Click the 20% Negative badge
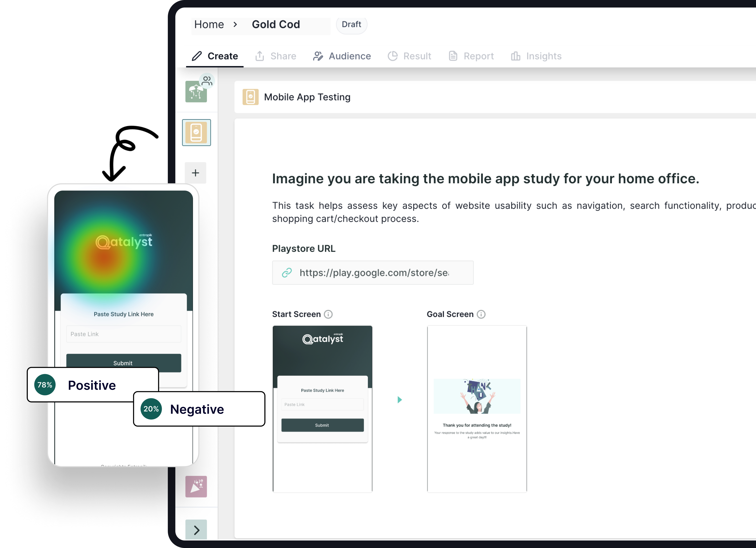 pyautogui.click(x=199, y=409)
